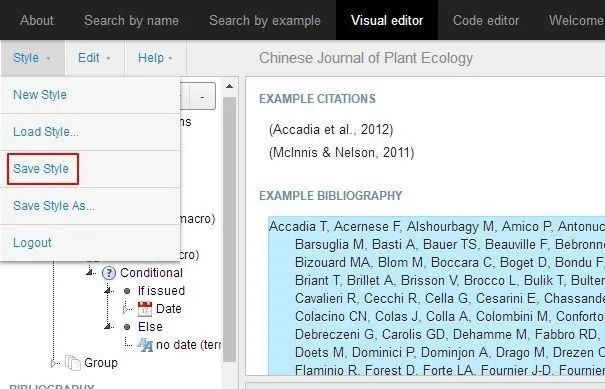This screenshot has height=389, width=605.
Task: Click the citation (Accadia et al., 2012)
Action: point(331,130)
